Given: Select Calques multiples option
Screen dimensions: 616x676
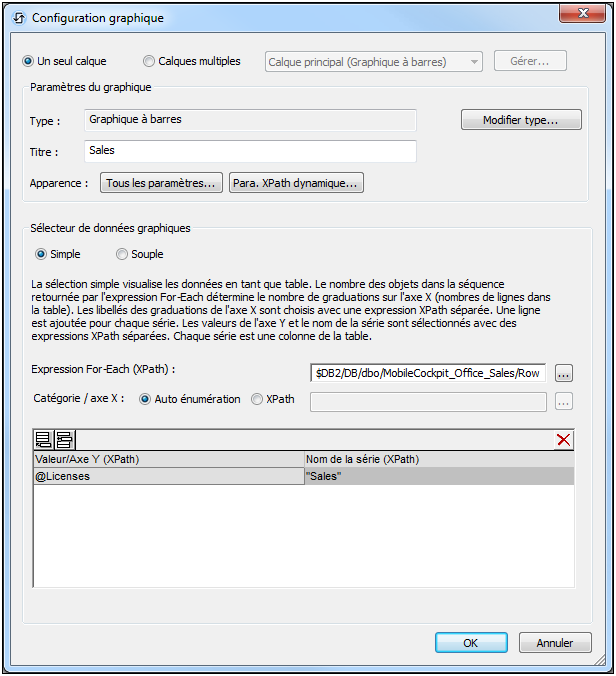Looking at the screenshot, I should [x=192, y=61].
